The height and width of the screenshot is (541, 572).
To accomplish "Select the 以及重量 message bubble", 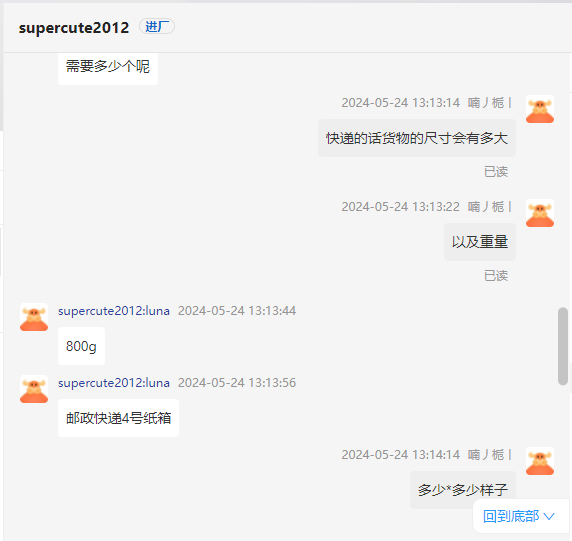I will coord(480,242).
